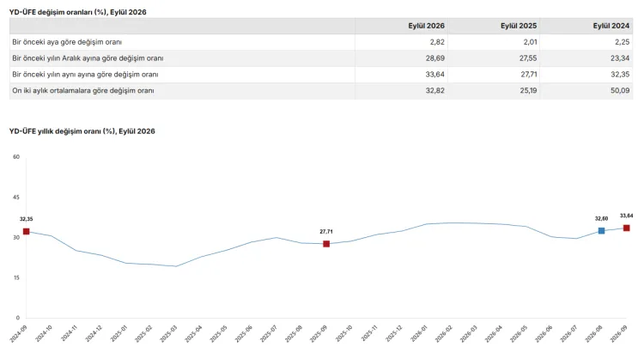644x353 pixels.
Task: Click the x-axis label 2026-05
Action: (x=519, y=333)
